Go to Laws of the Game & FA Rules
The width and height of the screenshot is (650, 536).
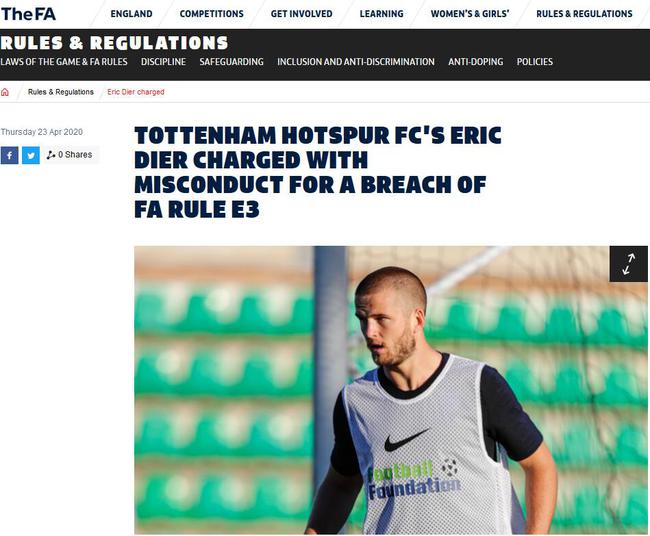click(64, 62)
